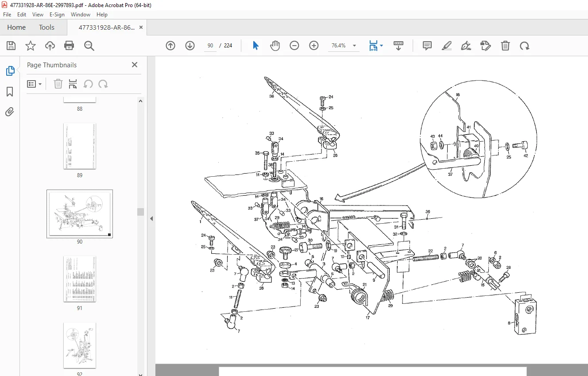
Task: Switch to the hand pan tool
Action: pyautogui.click(x=275, y=46)
